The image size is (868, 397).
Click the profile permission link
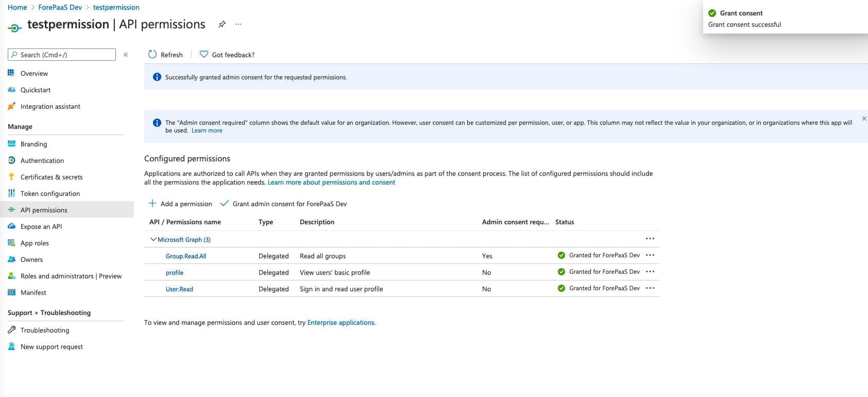coord(175,273)
